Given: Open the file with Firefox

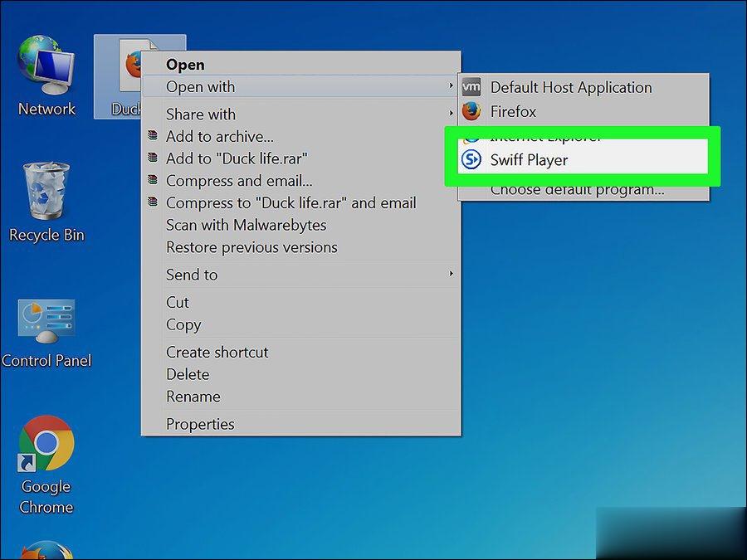Looking at the screenshot, I should pos(583,111).
